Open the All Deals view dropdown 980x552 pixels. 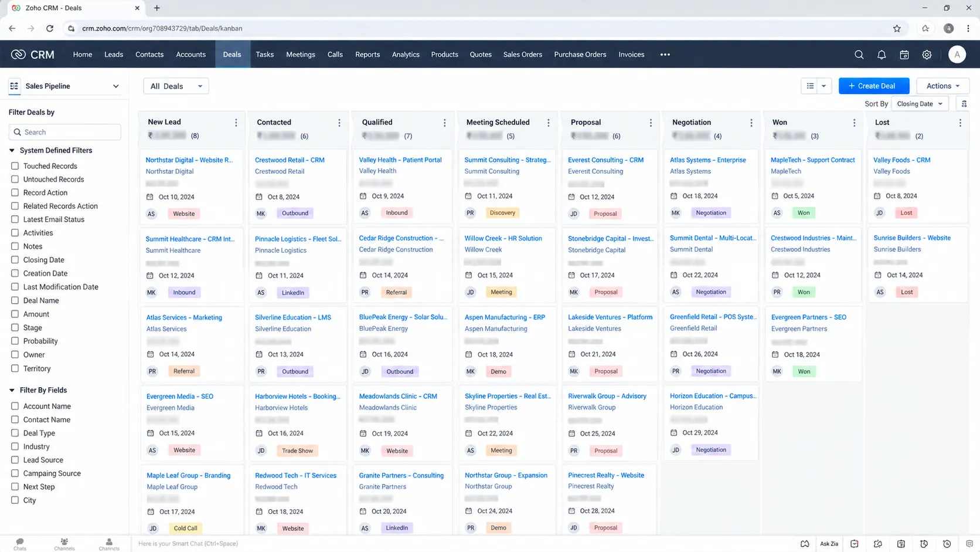click(x=176, y=86)
